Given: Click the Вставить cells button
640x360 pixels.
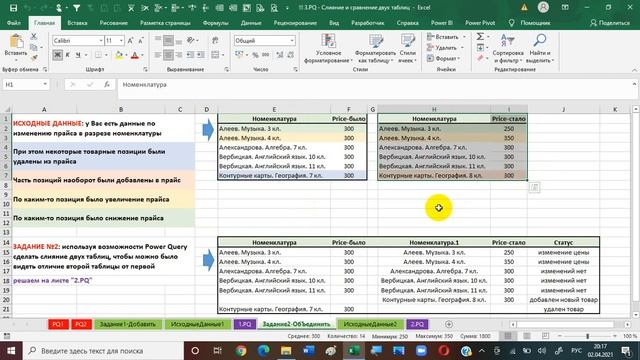Looking at the screenshot, I should (x=446, y=37).
